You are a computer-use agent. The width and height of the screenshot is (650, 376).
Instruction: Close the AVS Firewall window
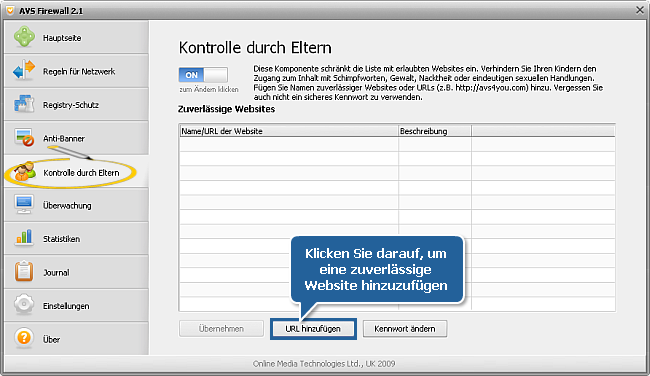640,10
